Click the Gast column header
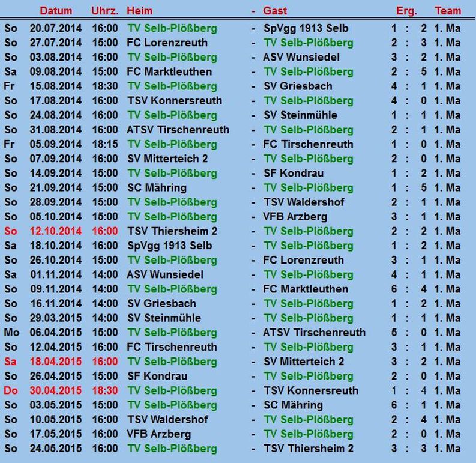The height and width of the screenshot is (463, 476). [x=275, y=11]
